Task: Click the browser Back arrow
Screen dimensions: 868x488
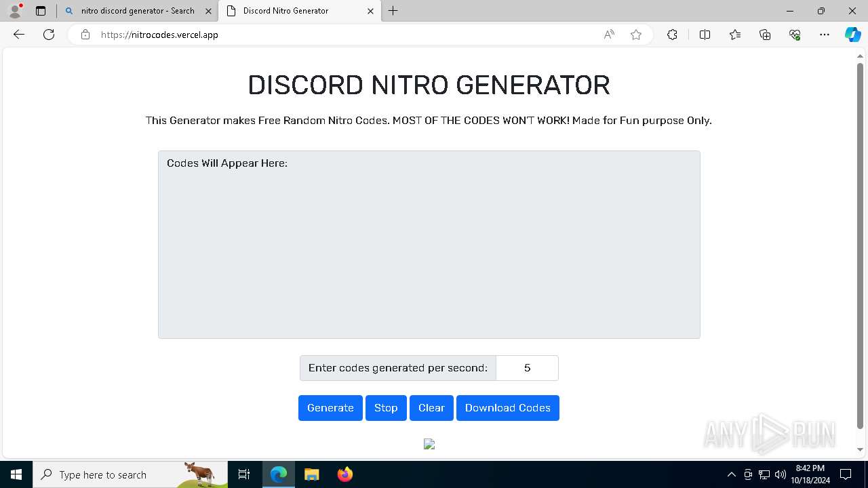Action: (19, 35)
